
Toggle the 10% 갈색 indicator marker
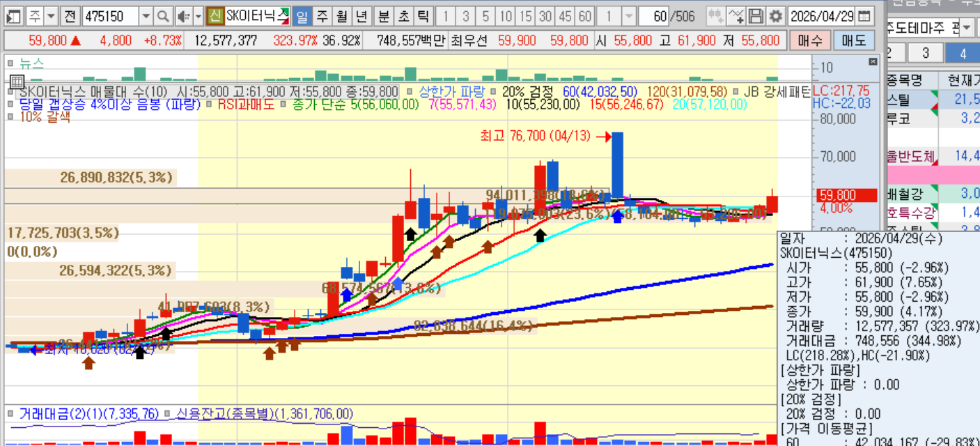[x=10, y=116]
